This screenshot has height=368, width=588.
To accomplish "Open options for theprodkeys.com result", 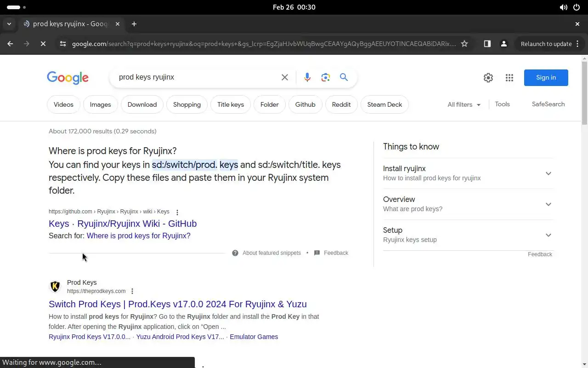I will tap(132, 291).
